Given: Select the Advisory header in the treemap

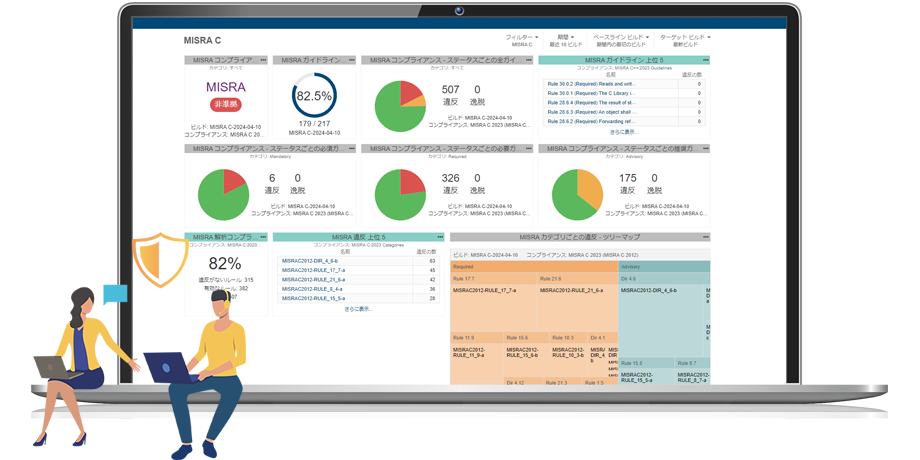Looking at the screenshot, I should click(664, 266).
